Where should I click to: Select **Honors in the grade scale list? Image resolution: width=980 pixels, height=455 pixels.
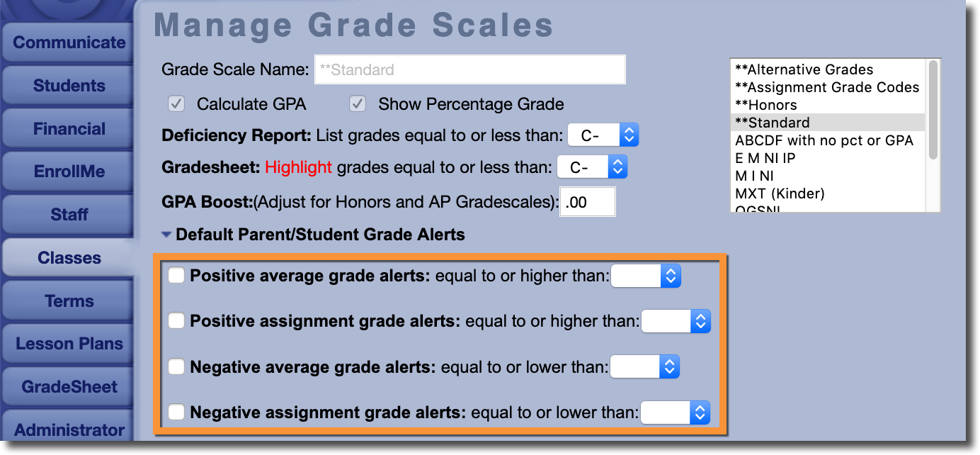(x=765, y=105)
